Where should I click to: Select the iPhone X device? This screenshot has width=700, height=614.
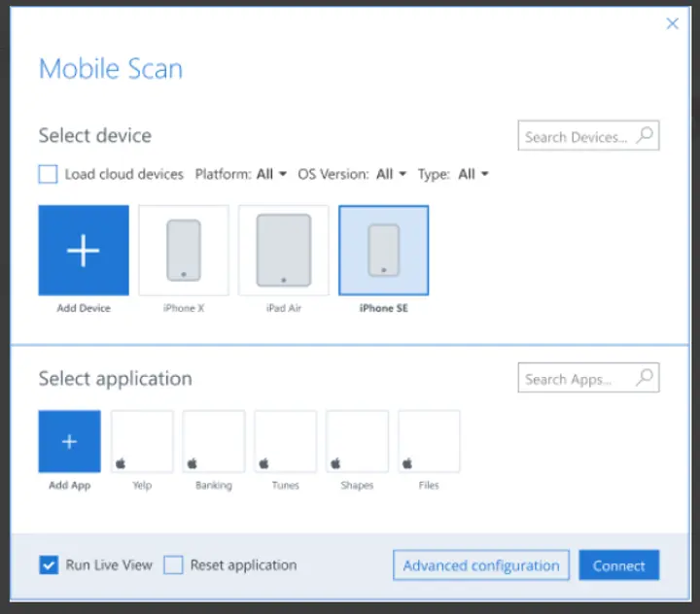point(184,250)
